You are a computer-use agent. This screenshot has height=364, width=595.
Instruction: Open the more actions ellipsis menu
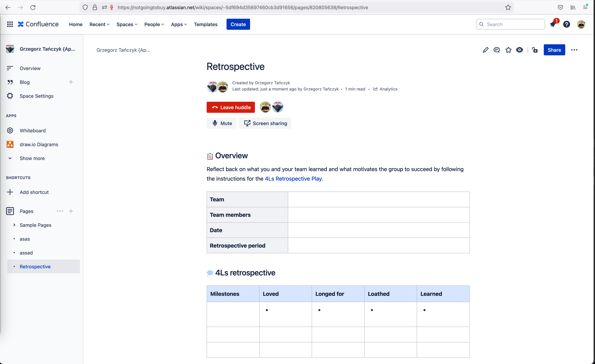click(574, 50)
